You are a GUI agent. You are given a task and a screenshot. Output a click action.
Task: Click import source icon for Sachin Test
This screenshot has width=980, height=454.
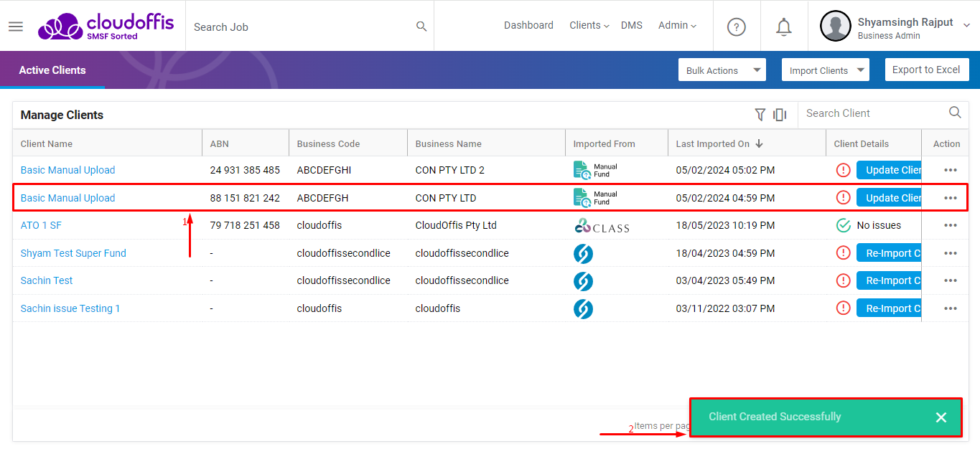[583, 280]
